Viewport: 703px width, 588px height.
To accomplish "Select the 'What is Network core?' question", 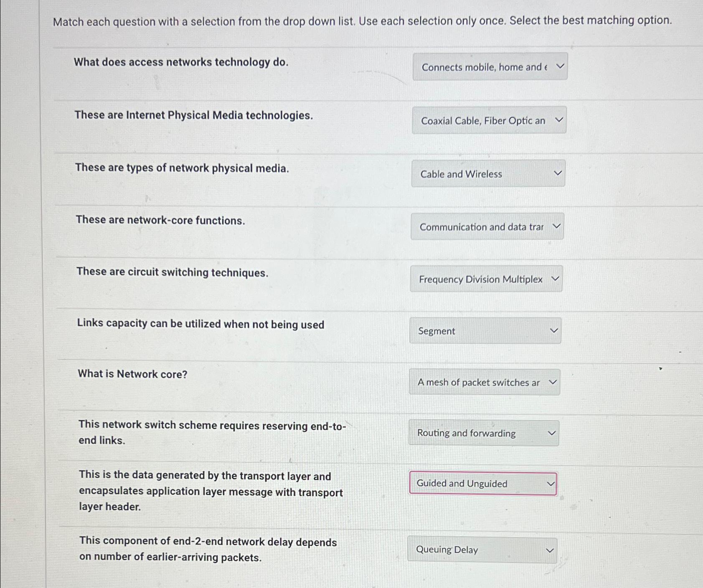I will click(x=132, y=374).
